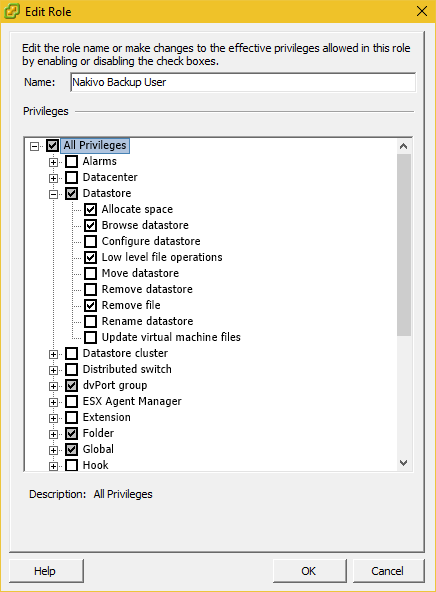This screenshot has width=436, height=592.
Task: Enable Rename datastore checkbox
Action: [90, 321]
